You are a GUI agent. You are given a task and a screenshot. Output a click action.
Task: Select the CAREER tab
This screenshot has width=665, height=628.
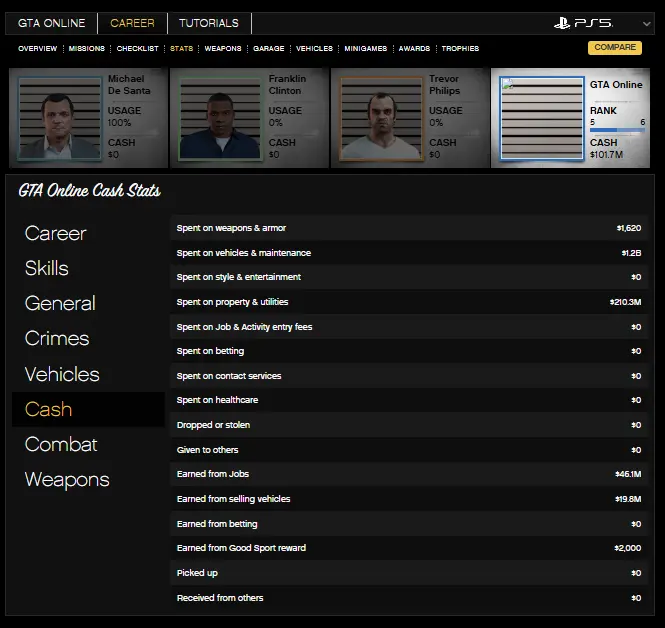pyautogui.click(x=132, y=23)
